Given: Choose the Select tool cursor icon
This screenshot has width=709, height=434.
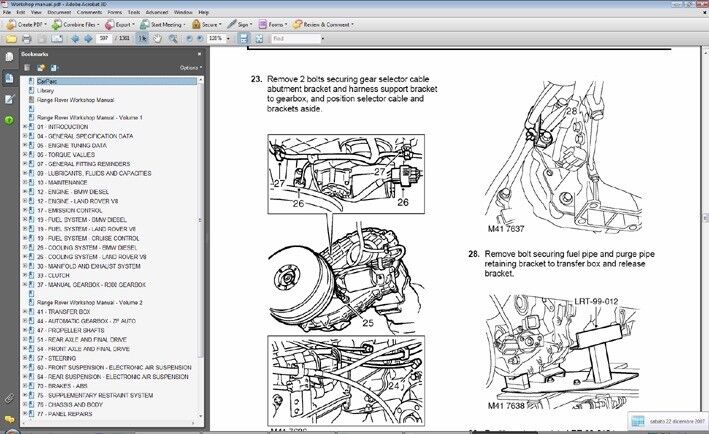Looking at the screenshot, I should tap(142, 39).
